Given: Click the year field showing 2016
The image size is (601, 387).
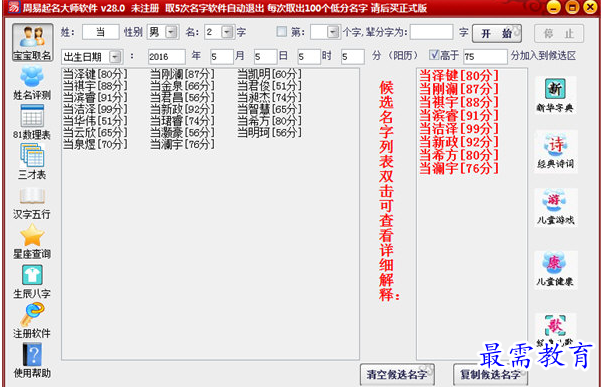Looking at the screenshot, I should tap(167, 57).
